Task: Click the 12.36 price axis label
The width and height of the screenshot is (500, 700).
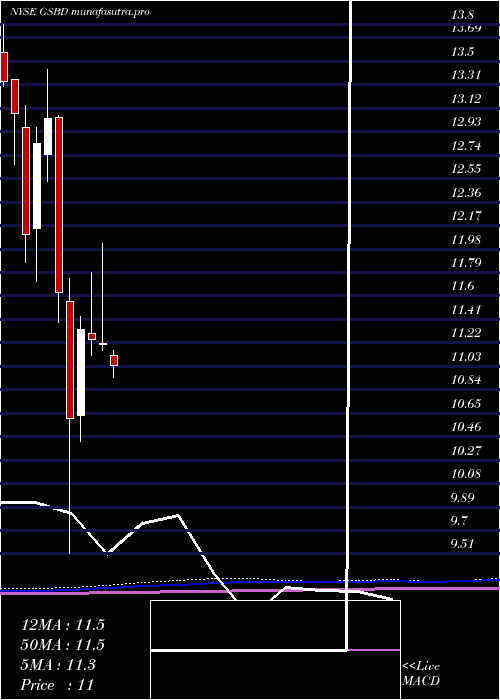Action: pos(466,192)
